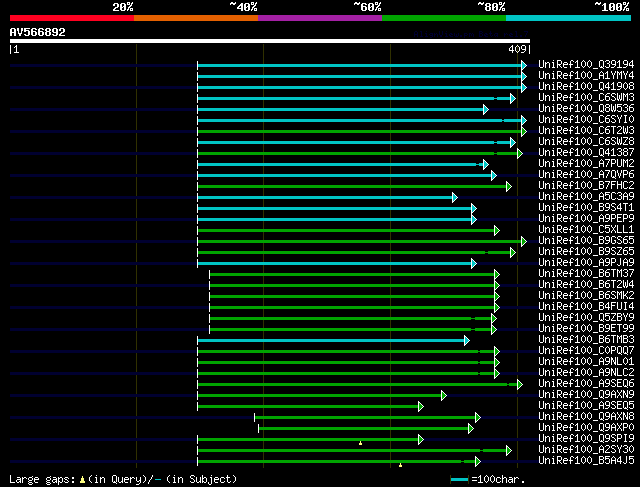Click the green ~80% identity color bar
This screenshot has height=487, width=640.
click(x=444, y=18)
